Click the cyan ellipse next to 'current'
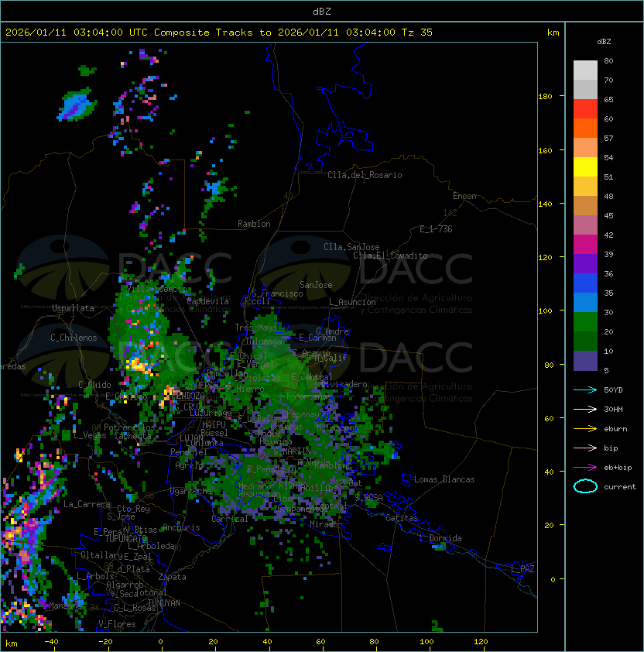Image resolution: width=644 pixels, height=652 pixels. (585, 486)
